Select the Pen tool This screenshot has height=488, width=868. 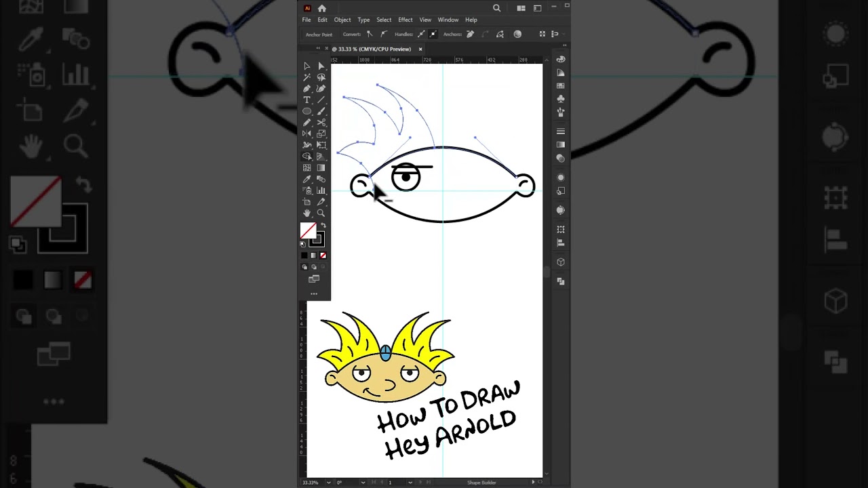(x=307, y=88)
